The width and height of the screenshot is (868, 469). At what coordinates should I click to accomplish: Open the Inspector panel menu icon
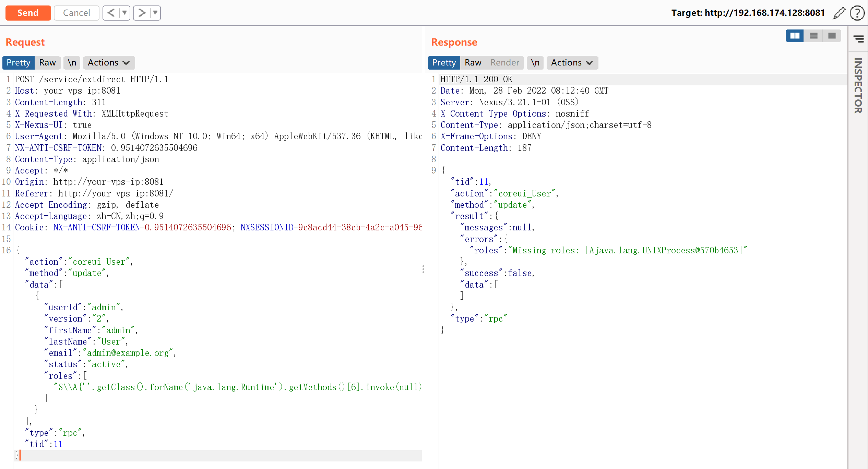point(858,39)
